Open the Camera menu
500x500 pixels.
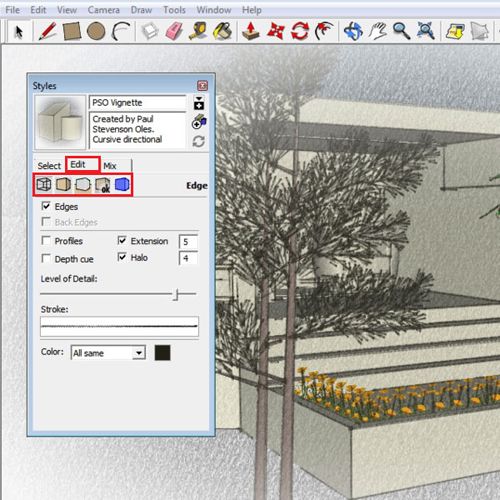103,10
